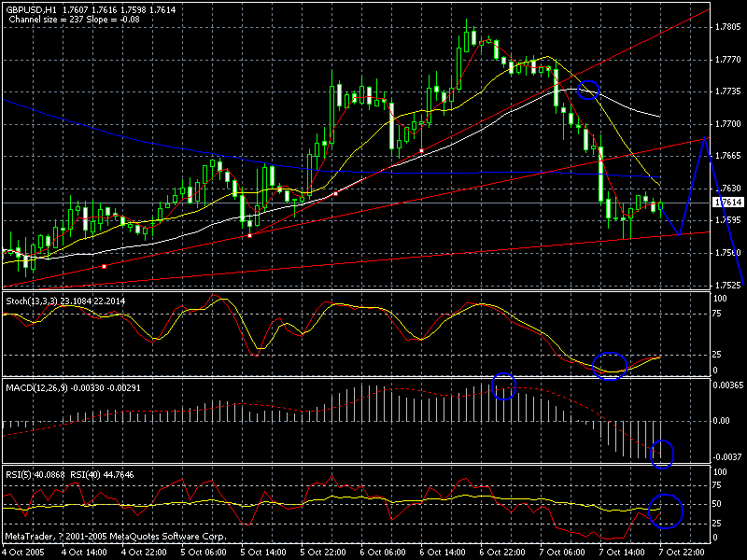Screen dimensions: 747x560
Task: Select the blue circle marking the MA crossover
Action: tap(587, 91)
